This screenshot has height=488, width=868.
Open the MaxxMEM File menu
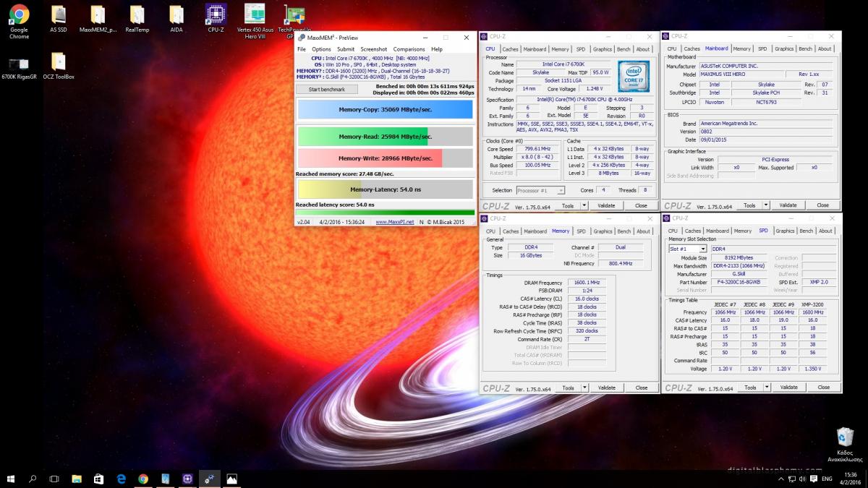[x=302, y=49]
